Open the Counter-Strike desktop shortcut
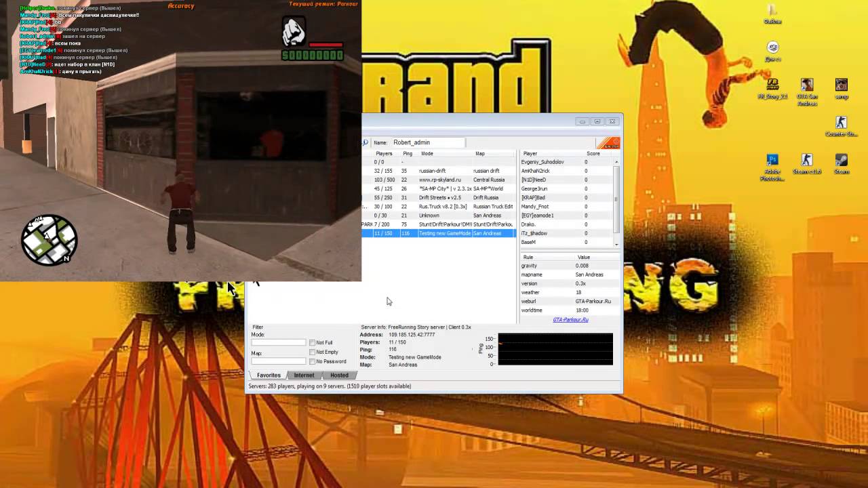This screenshot has height=488, width=868. tap(841, 126)
